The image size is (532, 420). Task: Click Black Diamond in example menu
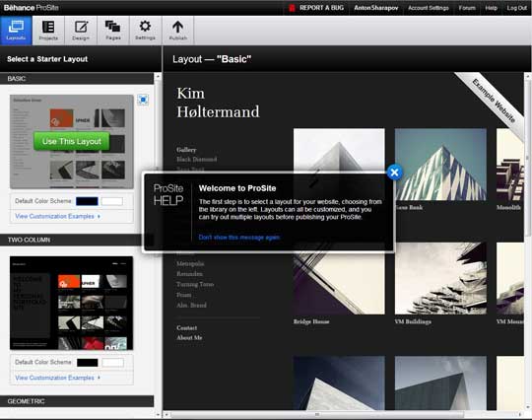click(196, 160)
